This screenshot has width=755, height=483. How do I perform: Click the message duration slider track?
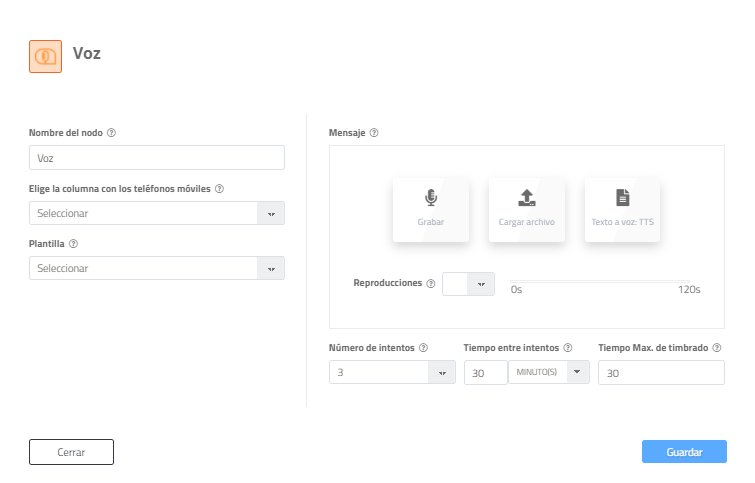point(605,281)
